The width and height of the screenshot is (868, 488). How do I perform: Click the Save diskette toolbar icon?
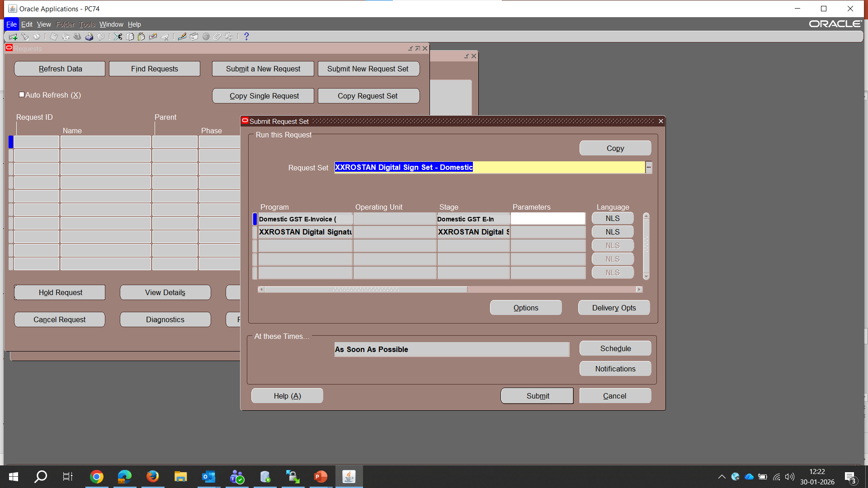pyautogui.click(x=54, y=37)
